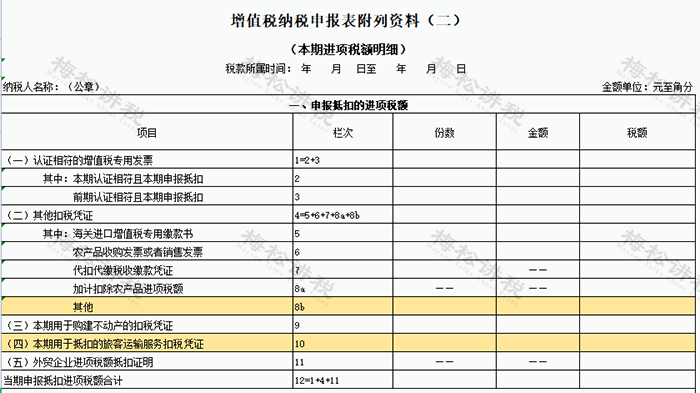Select cell 4=5+6+7+8a+8b

point(343,215)
